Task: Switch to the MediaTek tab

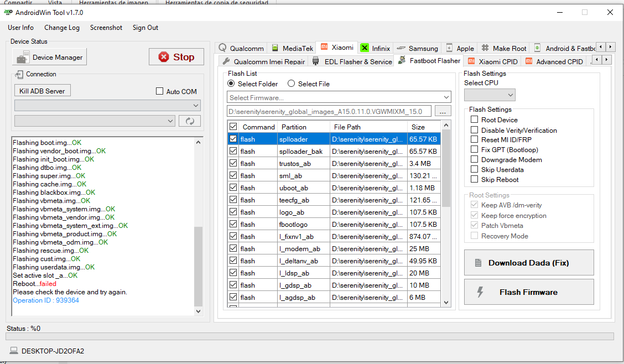Action: (292, 48)
